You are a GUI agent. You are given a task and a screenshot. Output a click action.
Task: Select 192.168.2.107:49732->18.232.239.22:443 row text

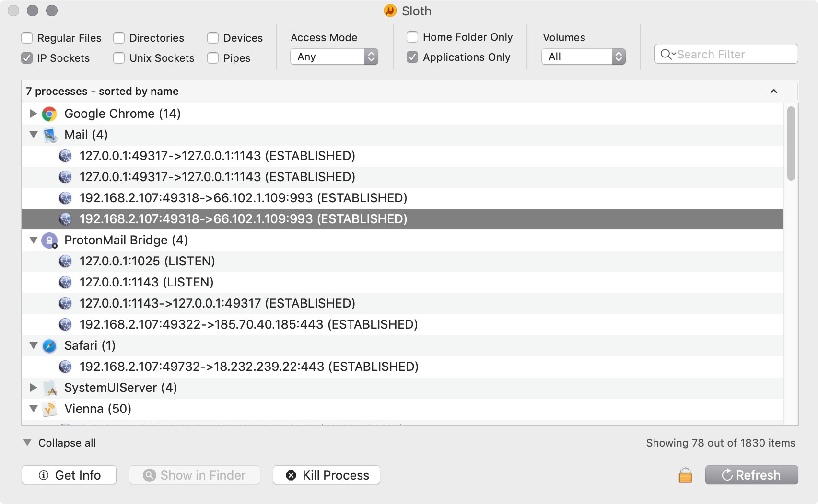click(249, 367)
